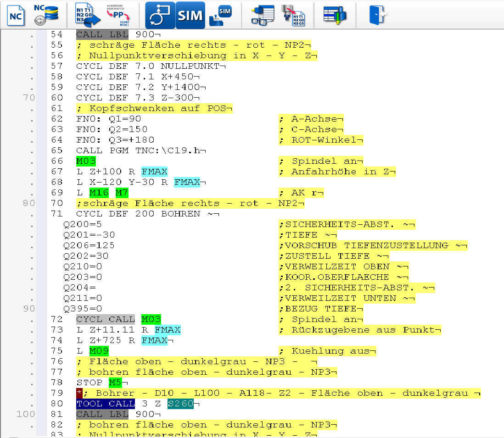Click the S260 spindle speed value
This screenshot has width=504, height=438.
(181, 404)
